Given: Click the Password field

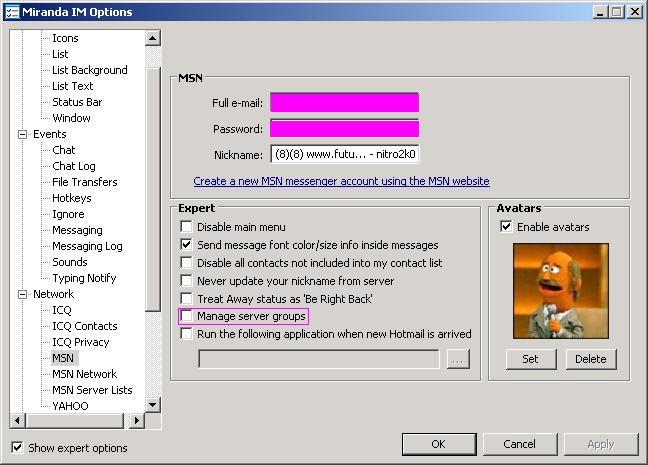Looking at the screenshot, I should (345, 128).
